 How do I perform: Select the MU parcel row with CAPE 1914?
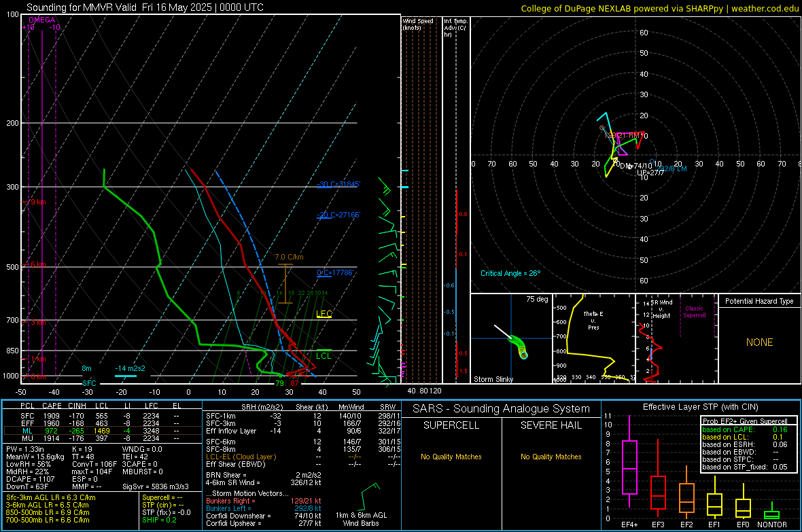point(101,438)
